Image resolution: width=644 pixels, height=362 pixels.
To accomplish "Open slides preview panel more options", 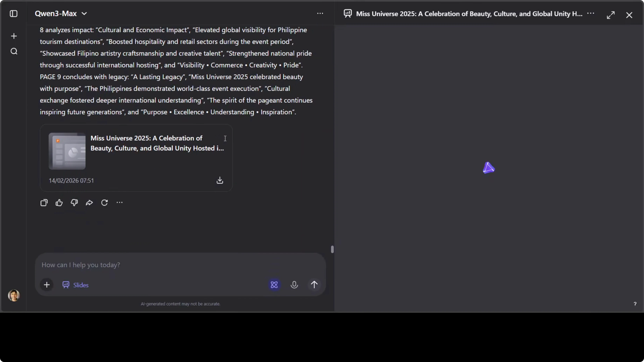I will (x=590, y=13).
